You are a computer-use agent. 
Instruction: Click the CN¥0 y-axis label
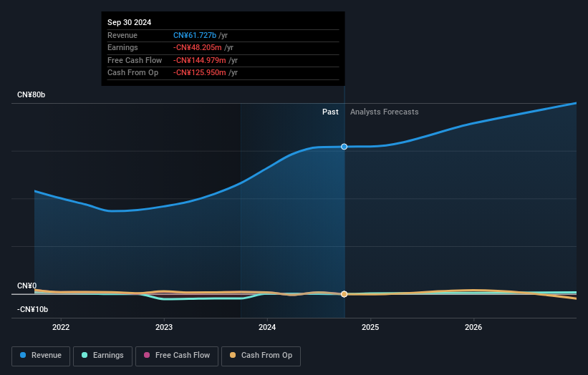coord(27,286)
